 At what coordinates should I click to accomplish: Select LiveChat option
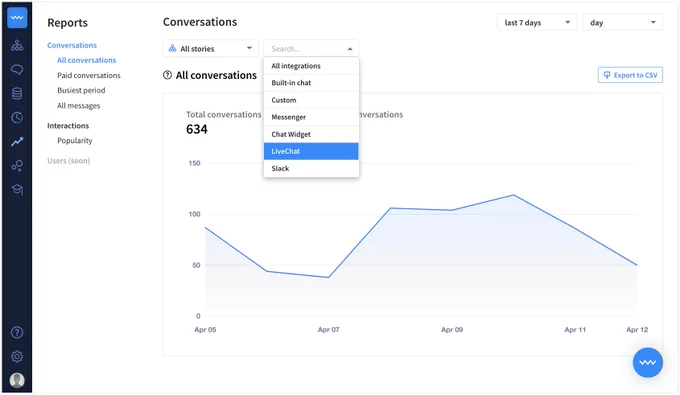tap(311, 151)
